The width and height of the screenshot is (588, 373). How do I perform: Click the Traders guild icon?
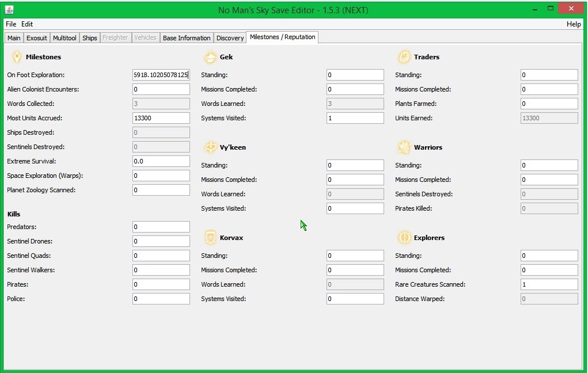coord(404,57)
